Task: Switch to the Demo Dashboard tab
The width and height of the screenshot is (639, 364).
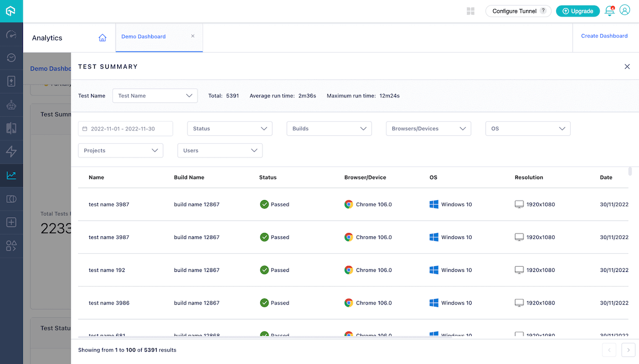Action: (144, 37)
